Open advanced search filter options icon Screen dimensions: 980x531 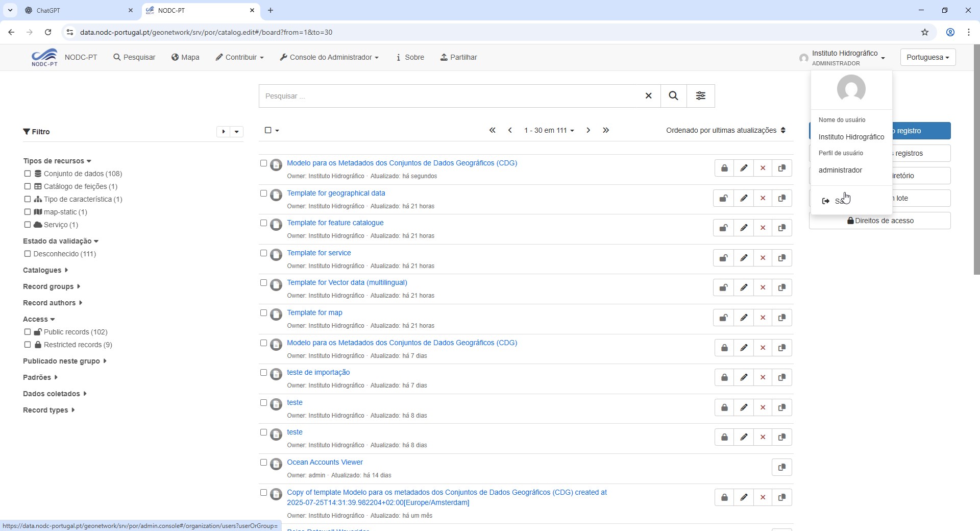(x=700, y=96)
